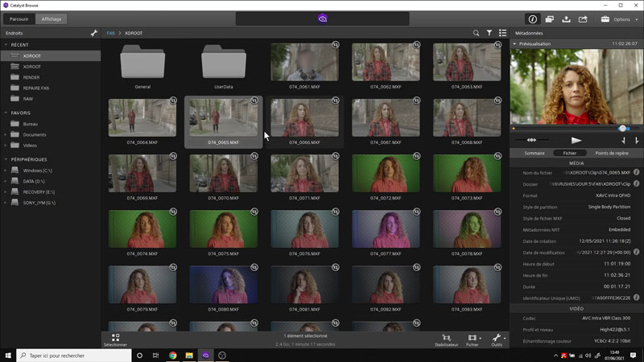The image size is (644, 362).
Task: Click the info icon next to Dossier
Action: [636, 184]
